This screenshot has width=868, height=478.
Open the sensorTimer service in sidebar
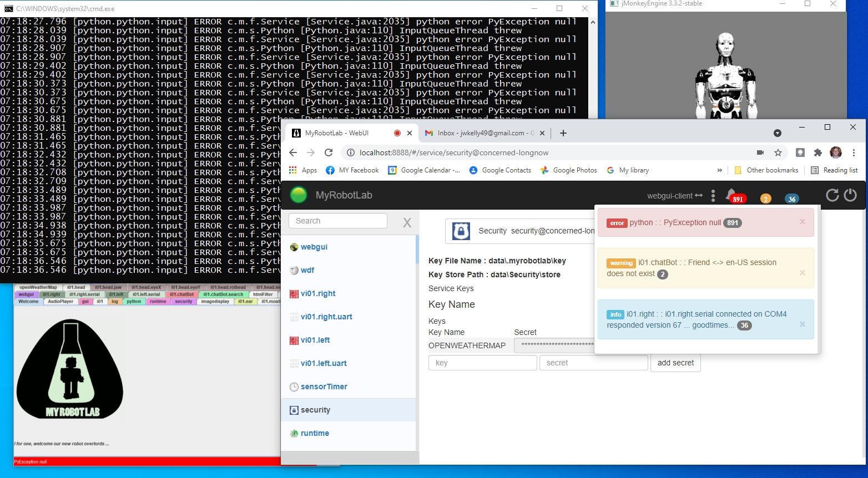(324, 387)
